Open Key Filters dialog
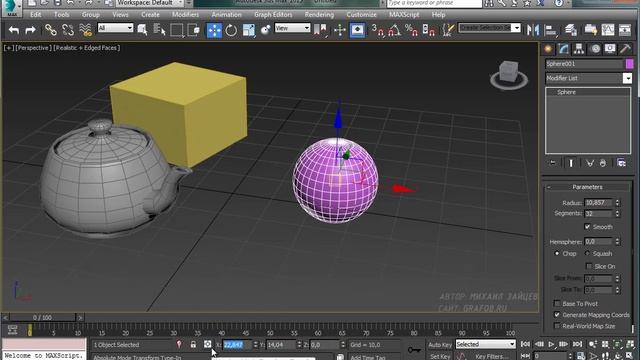The height and width of the screenshot is (360, 640). (491, 356)
